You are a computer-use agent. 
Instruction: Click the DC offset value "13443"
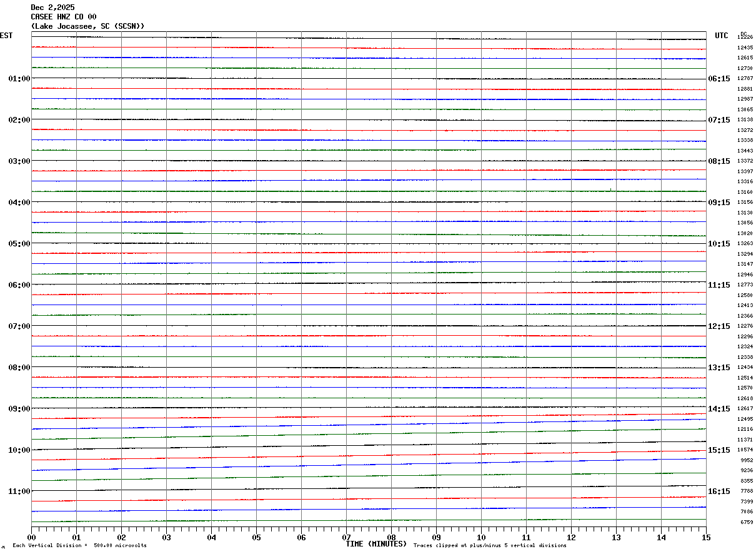click(x=745, y=151)
